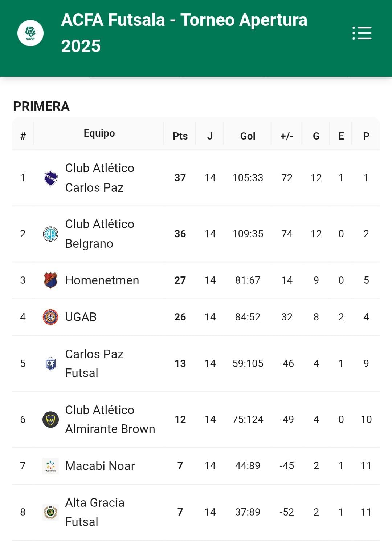Image resolution: width=392 pixels, height=541 pixels.
Task: Click the +/- column header
Action: pos(287,136)
